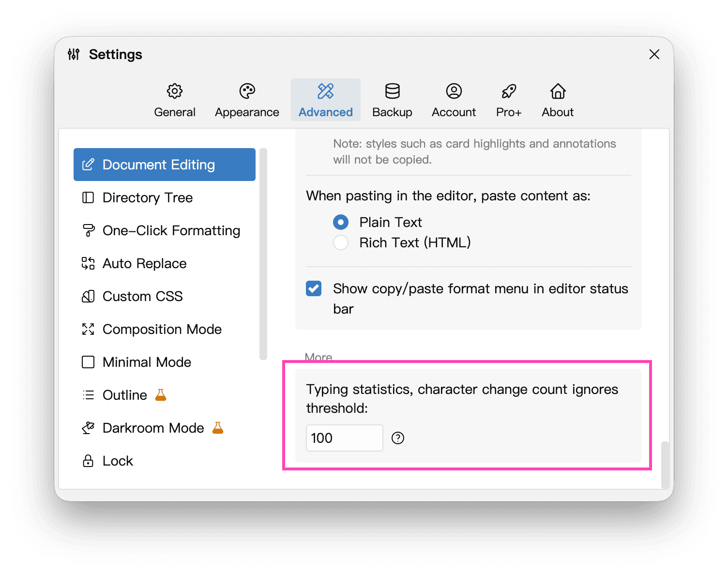This screenshot has height=573, width=728.
Task: Open Account profile icon
Action: click(x=454, y=91)
